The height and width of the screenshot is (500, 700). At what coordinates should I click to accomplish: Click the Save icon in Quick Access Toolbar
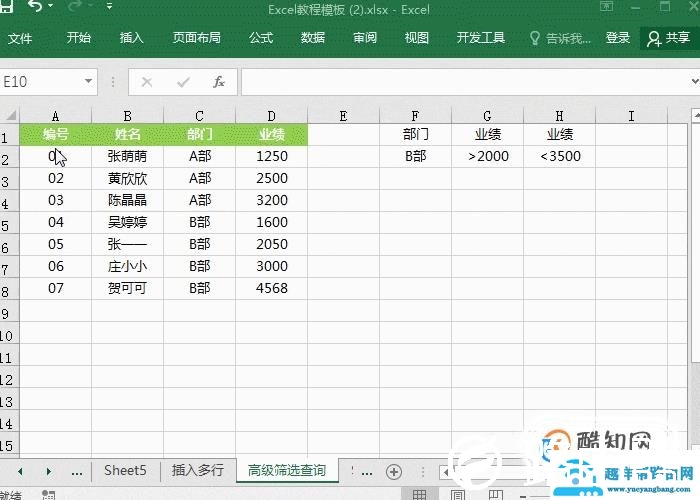[6, 5]
